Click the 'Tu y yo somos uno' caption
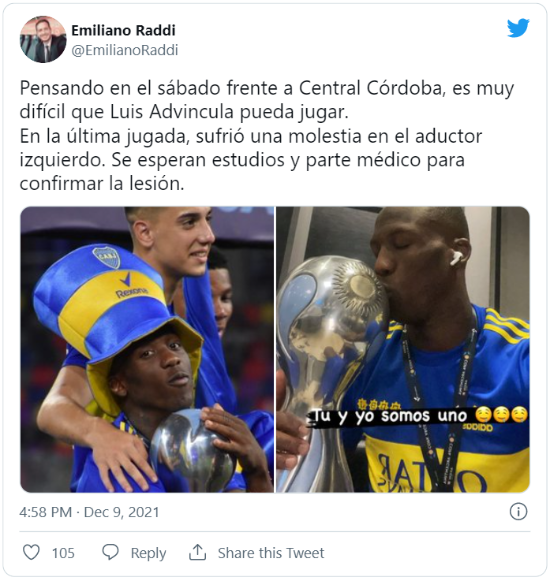 tap(419, 415)
